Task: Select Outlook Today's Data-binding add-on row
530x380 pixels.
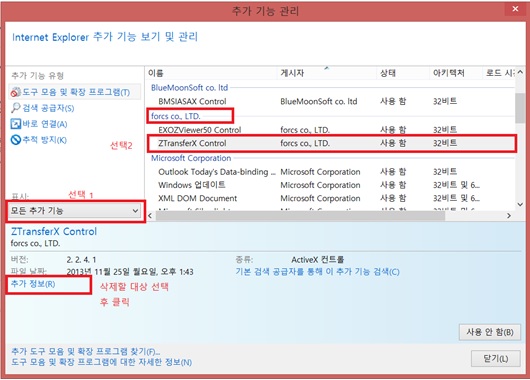Action: coord(331,172)
